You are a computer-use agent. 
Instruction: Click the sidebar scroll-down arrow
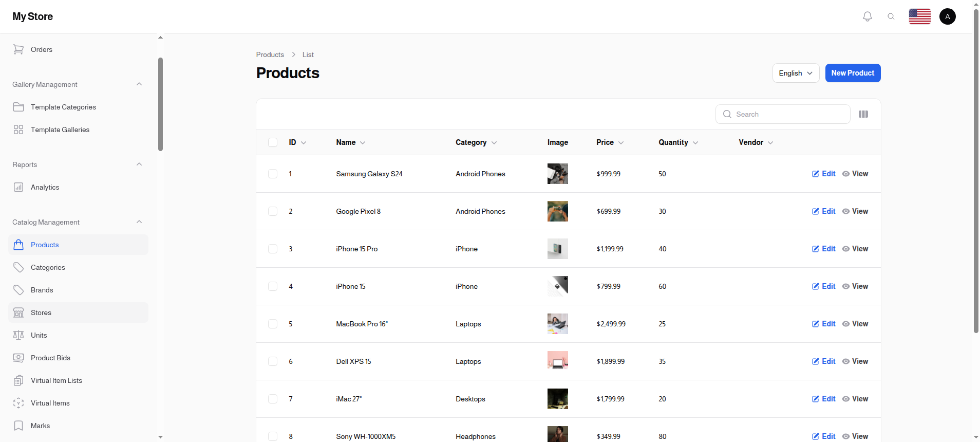[x=160, y=437]
